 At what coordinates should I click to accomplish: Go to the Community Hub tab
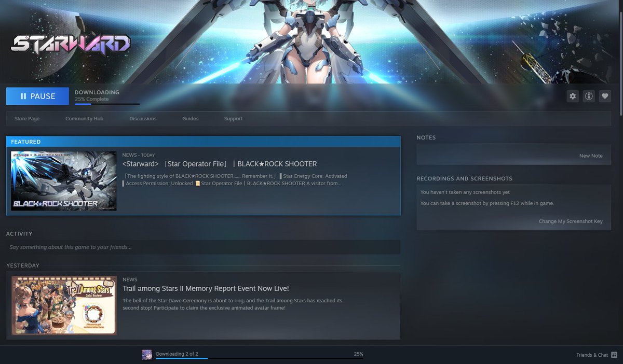point(84,119)
